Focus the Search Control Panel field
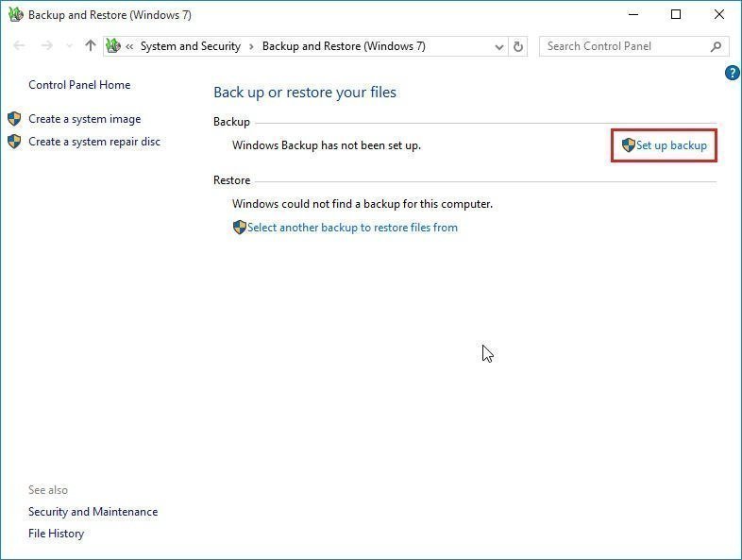 tap(634, 46)
